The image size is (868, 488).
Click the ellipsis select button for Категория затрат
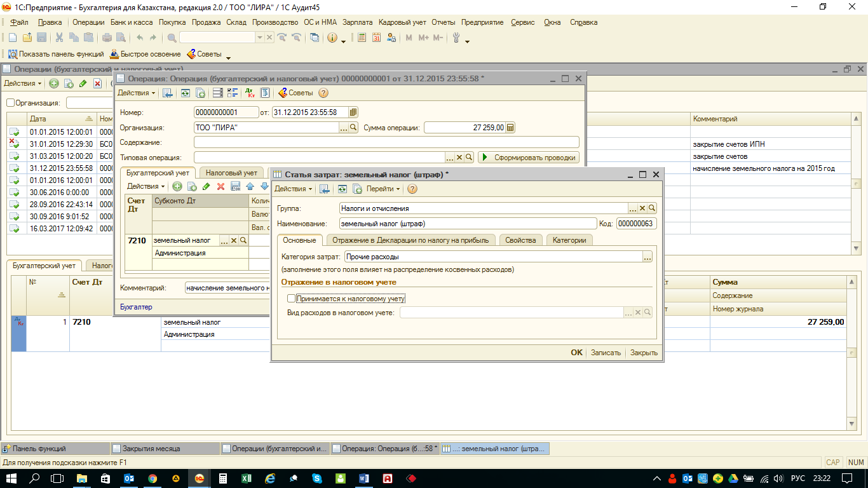tap(648, 257)
